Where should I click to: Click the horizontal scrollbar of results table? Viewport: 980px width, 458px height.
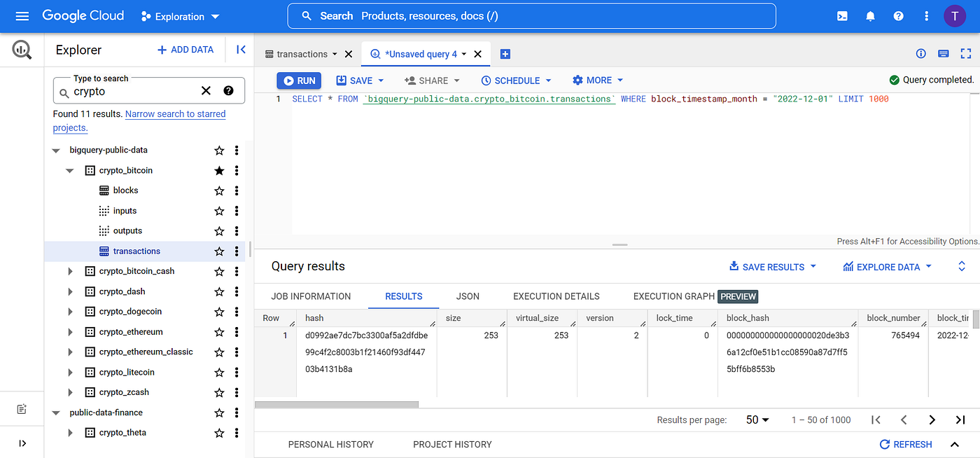pyautogui.click(x=337, y=404)
